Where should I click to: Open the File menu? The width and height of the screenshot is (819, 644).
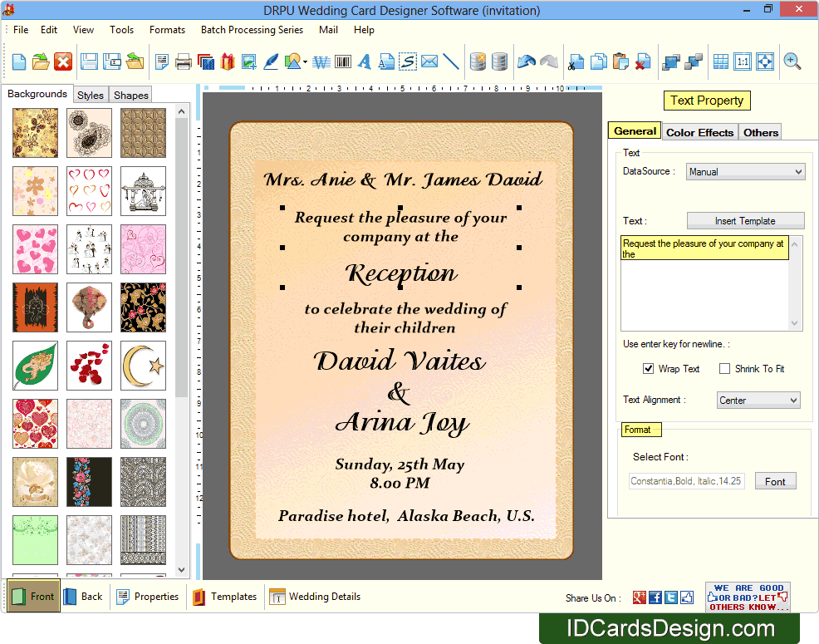click(x=21, y=30)
